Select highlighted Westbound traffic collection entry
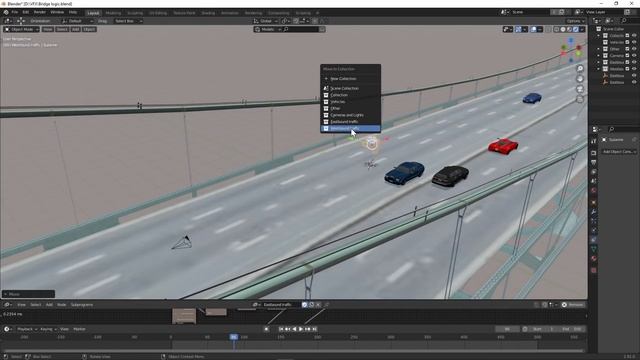Screen dimensions: 640x360 coord(351,129)
